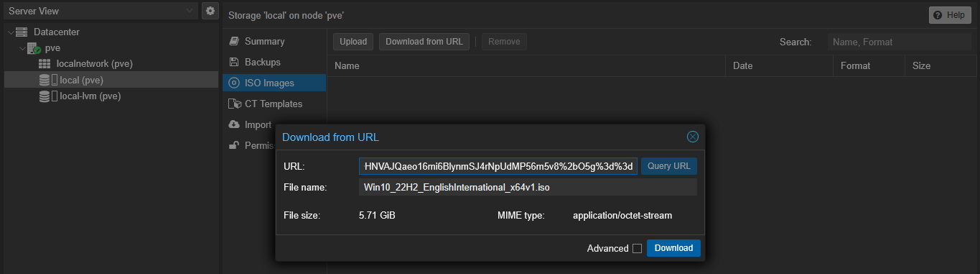This screenshot has height=274, width=980.
Task: Click the application/octet-stream MIME type value
Action: coord(622,215)
